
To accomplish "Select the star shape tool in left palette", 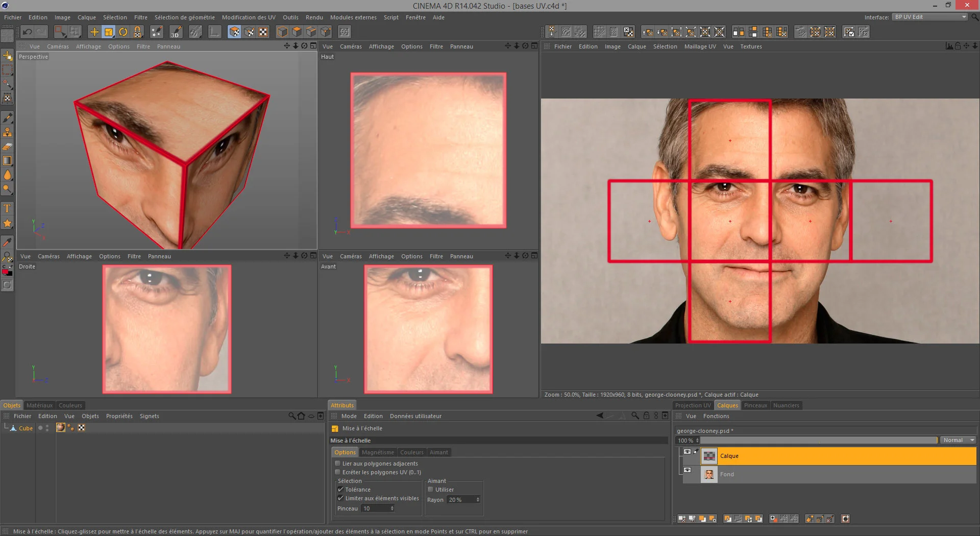I will 7,223.
